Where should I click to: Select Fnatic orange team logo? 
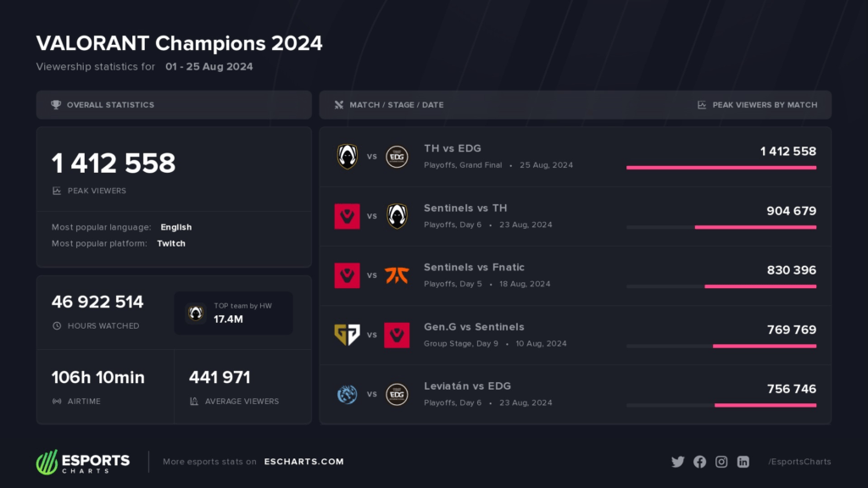tap(397, 275)
